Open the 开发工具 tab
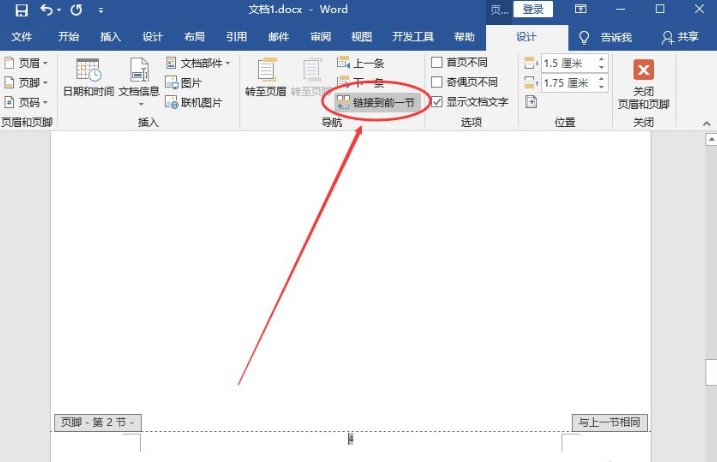 [413, 37]
